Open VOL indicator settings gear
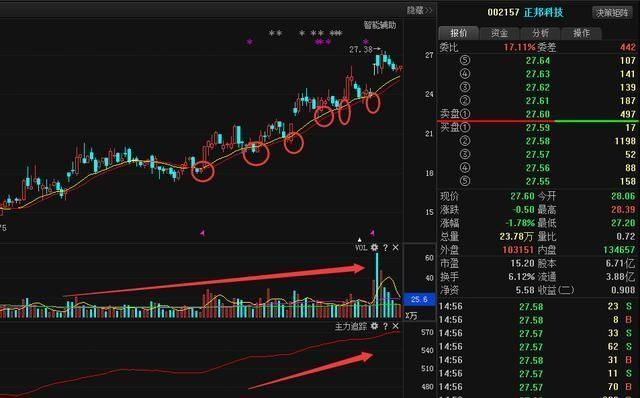Screen dimensions: 640x398 [374, 247]
